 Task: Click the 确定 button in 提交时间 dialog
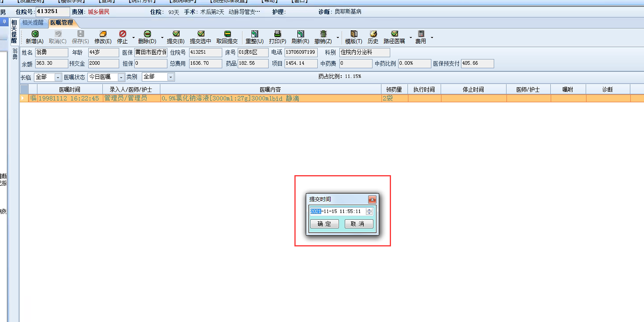324,224
